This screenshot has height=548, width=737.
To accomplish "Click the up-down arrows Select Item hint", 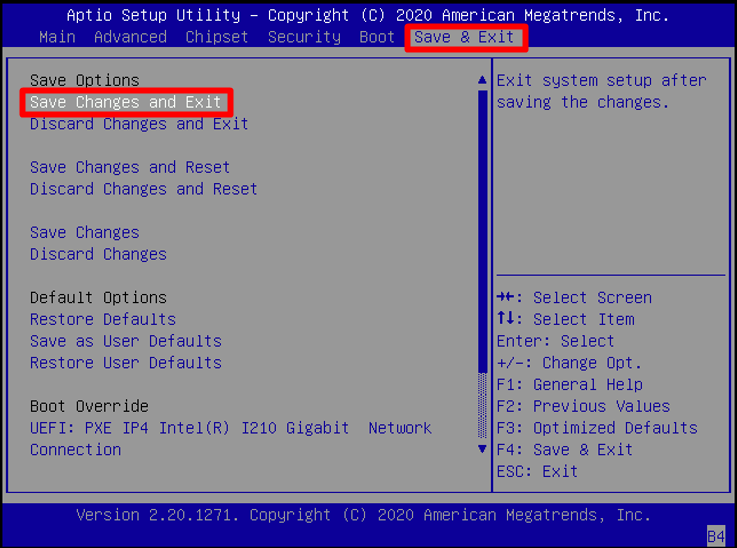I will 565,319.
